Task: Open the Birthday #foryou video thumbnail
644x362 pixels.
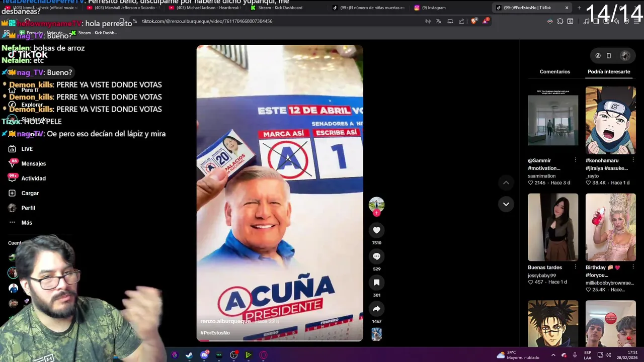Action: pos(611,227)
